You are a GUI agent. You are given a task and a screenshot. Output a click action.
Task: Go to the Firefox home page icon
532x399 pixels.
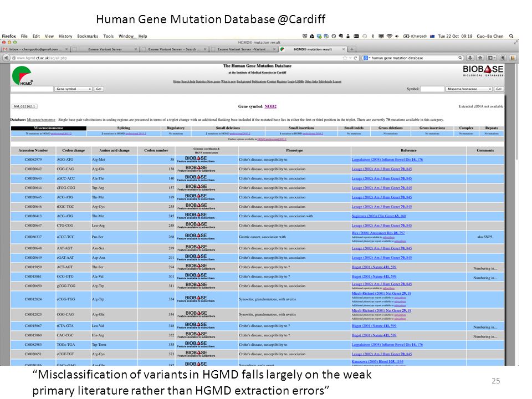pyautogui.click(x=480, y=58)
